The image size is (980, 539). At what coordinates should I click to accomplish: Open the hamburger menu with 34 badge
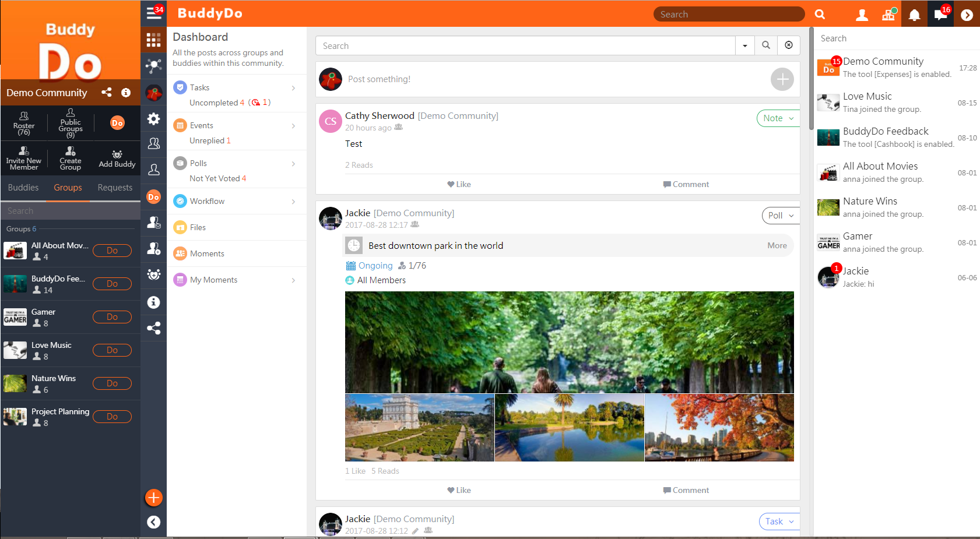tap(154, 13)
